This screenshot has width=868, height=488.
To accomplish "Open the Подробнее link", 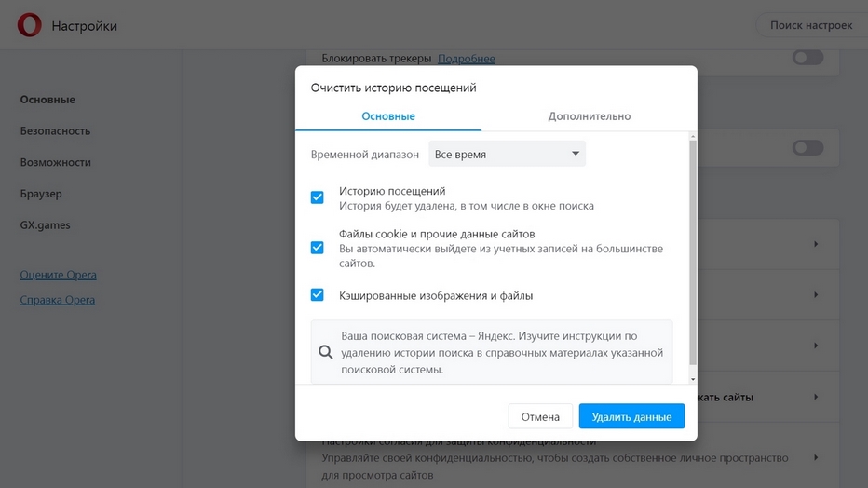I will click(466, 59).
